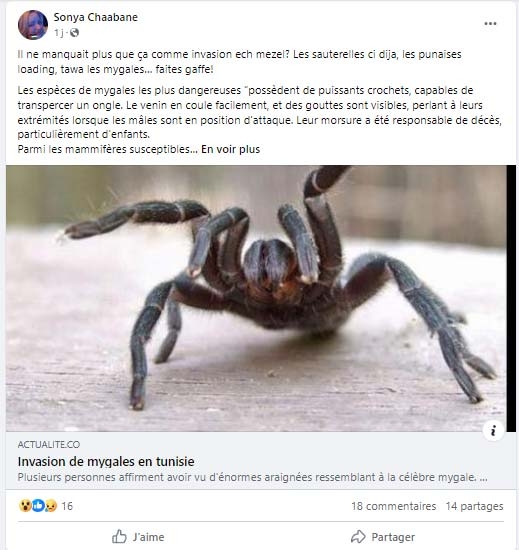
Task: Open the three-dot post options menu
Action: tap(490, 24)
